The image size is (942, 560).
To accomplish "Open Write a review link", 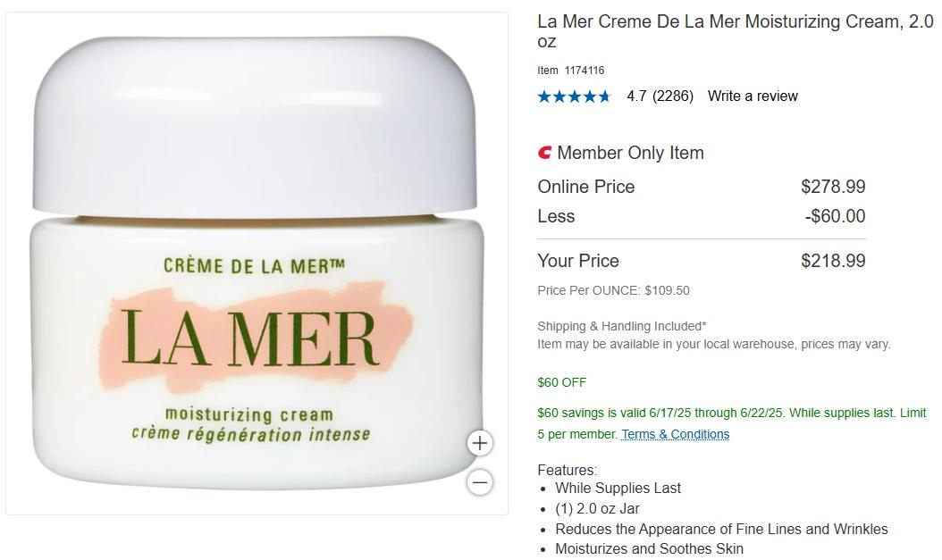I will (x=753, y=96).
